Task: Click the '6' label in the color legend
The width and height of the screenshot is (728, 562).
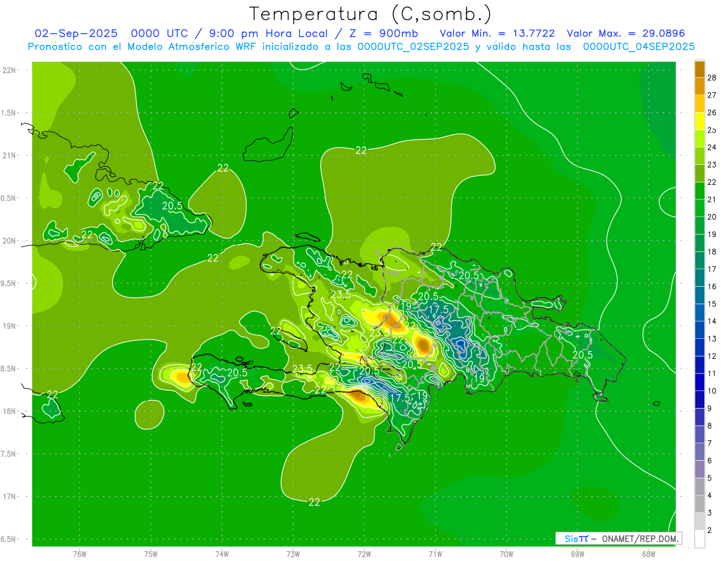Action: pos(710,461)
